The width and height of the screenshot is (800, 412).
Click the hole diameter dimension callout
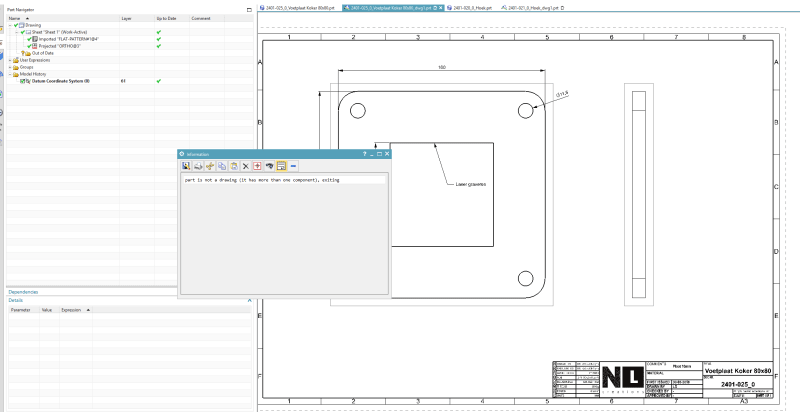pos(562,95)
